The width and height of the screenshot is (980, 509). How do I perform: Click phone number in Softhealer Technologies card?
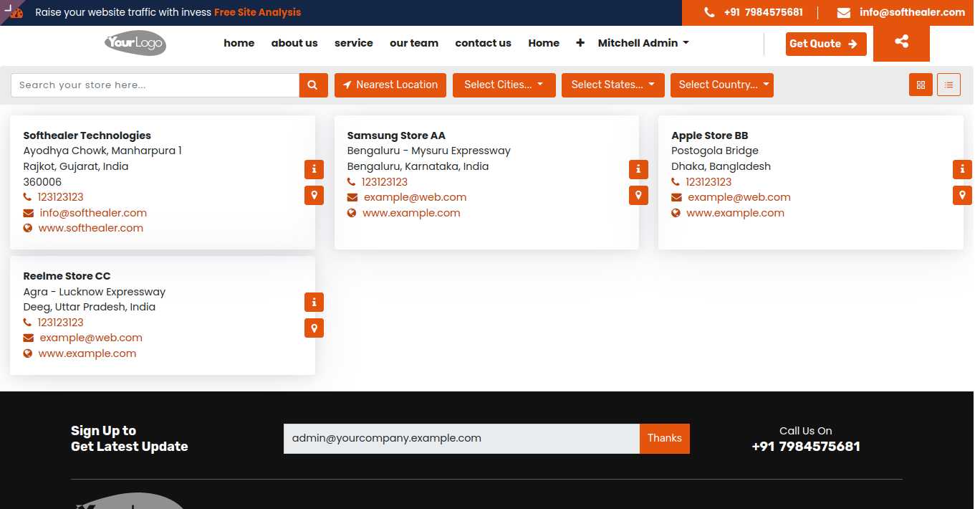point(61,197)
